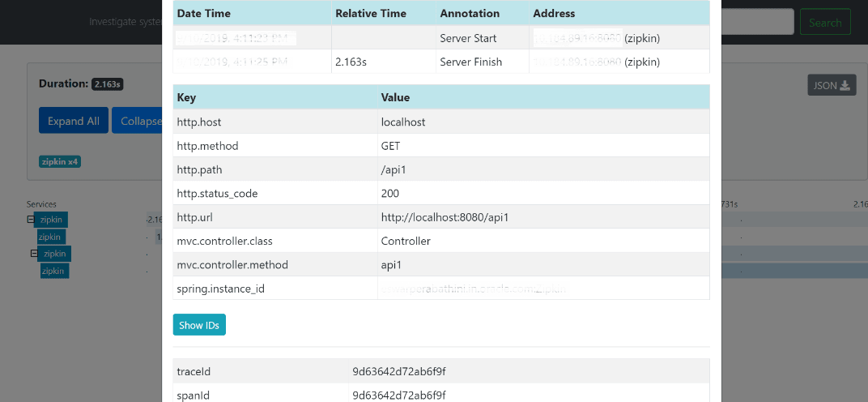Click the spanId value in the IDs table
Screen dimensions: 868x402
[x=398, y=395]
